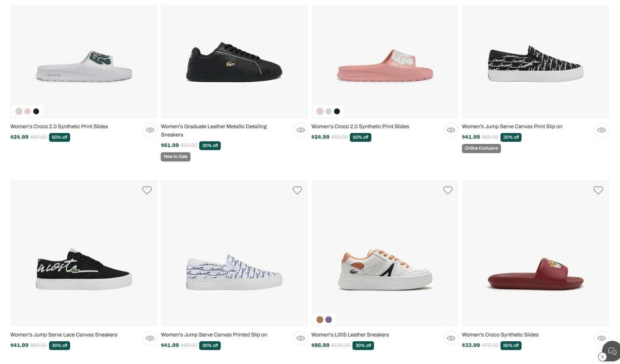Open quick view for Jump Serve Canvas Print Slip on
Screen dimensions: 620x364
pos(601,130)
